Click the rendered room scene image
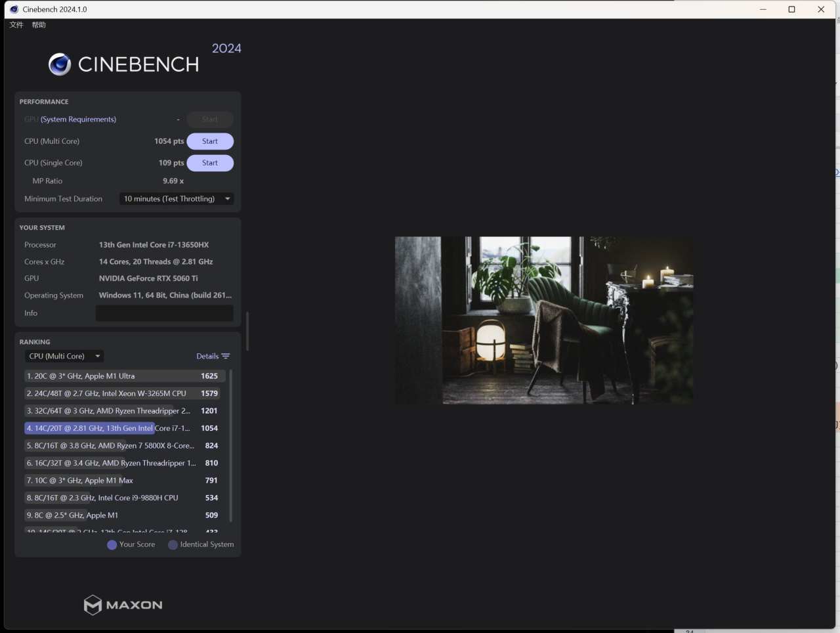This screenshot has height=633, width=840. (x=544, y=320)
